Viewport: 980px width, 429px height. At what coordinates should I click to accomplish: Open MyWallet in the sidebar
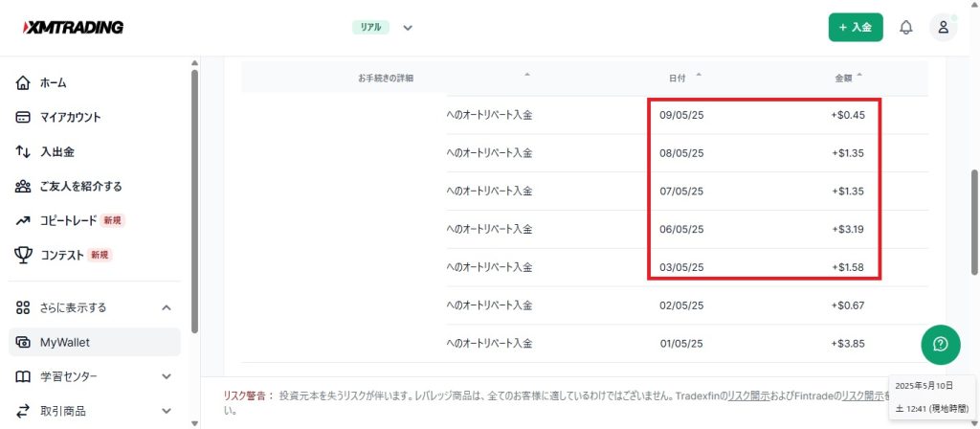coord(65,342)
